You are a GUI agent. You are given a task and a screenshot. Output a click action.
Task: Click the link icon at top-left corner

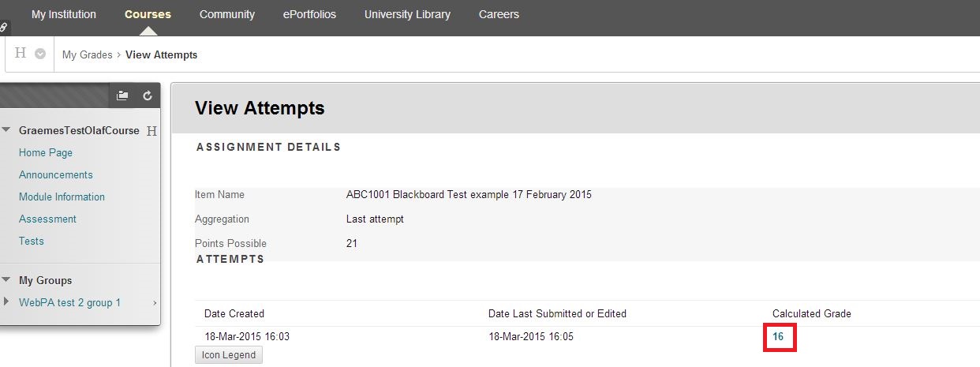(x=5, y=27)
